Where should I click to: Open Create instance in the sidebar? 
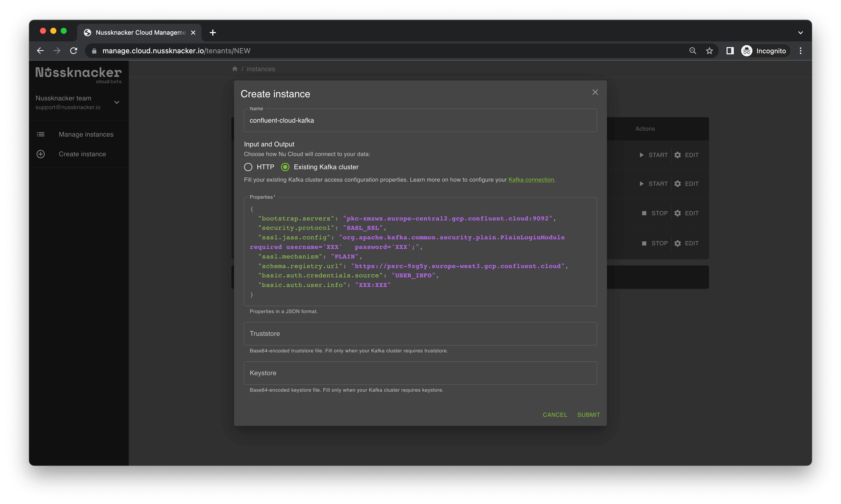pos(79,154)
